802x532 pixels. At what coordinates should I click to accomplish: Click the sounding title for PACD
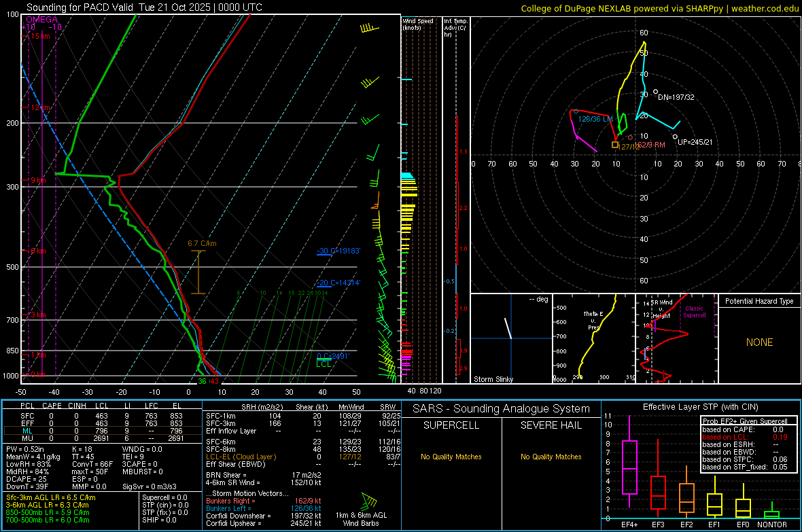(144, 7)
